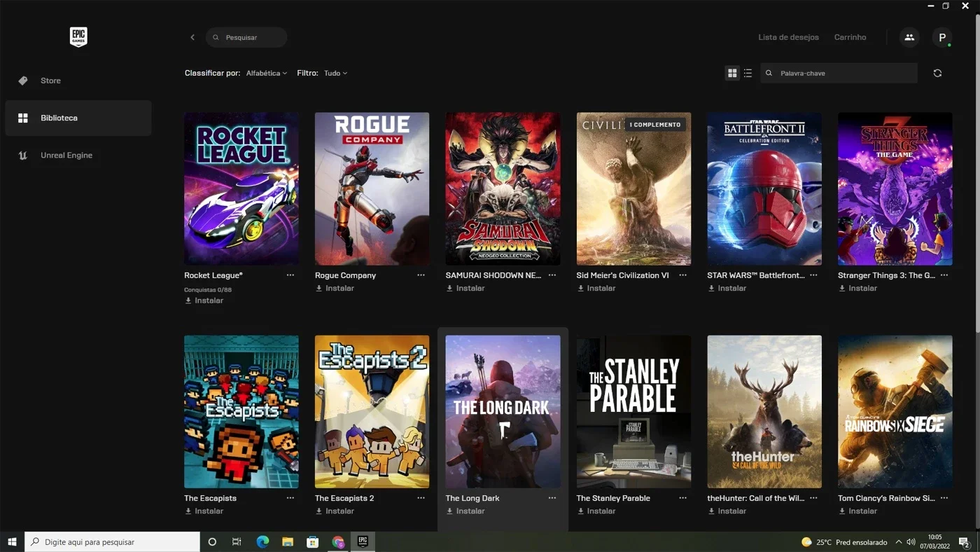Click the Unreal Engine sidebar icon
Image resolution: width=980 pixels, height=552 pixels.
click(x=23, y=156)
